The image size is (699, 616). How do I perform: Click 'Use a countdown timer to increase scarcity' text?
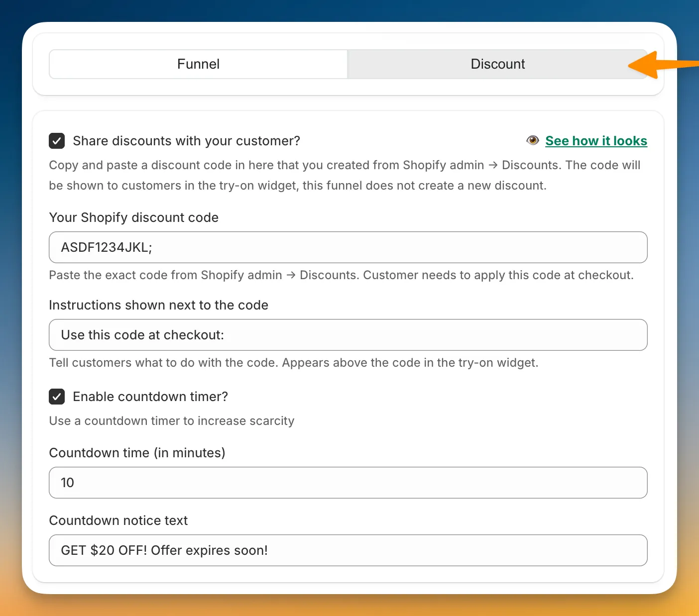[x=171, y=421]
